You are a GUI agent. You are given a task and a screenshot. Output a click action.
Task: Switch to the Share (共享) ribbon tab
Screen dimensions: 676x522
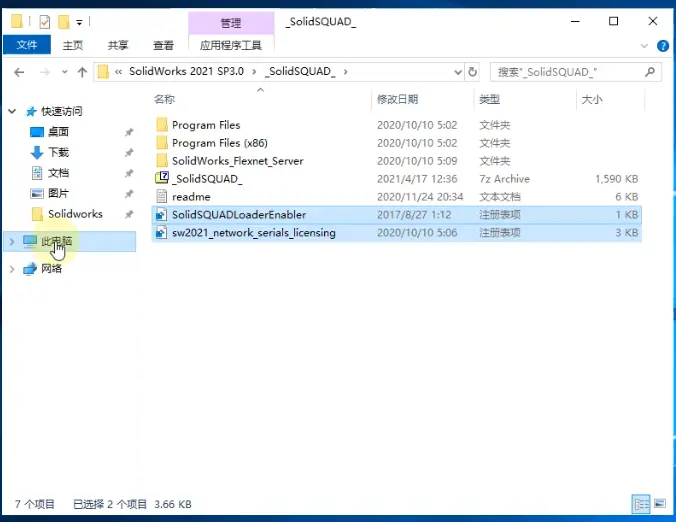(118, 45)
